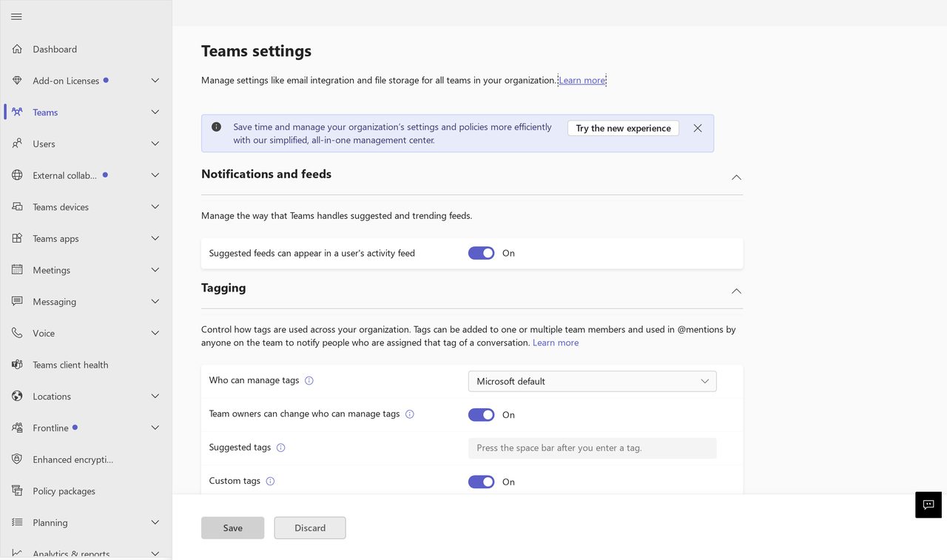Open Teams client health menu item
This screenshot has width=947, height=560.
coord(86,365)
